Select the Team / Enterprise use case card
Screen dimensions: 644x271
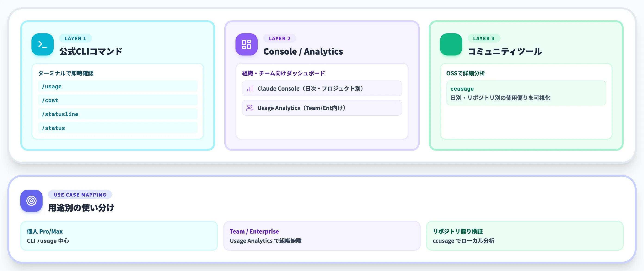[322, 236]
